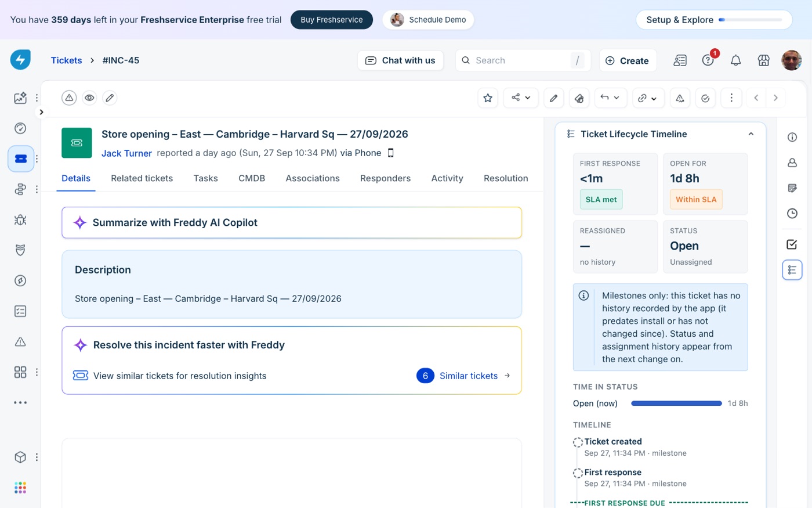The image size is (812, 508).
Task: Open options dots beside the workflow sidebar icon
Action: 37,189
